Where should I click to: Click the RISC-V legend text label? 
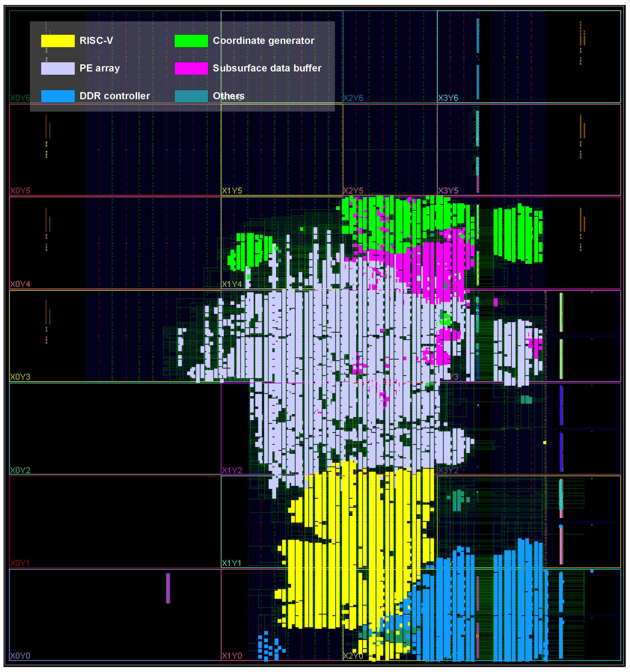pos(96,41)
